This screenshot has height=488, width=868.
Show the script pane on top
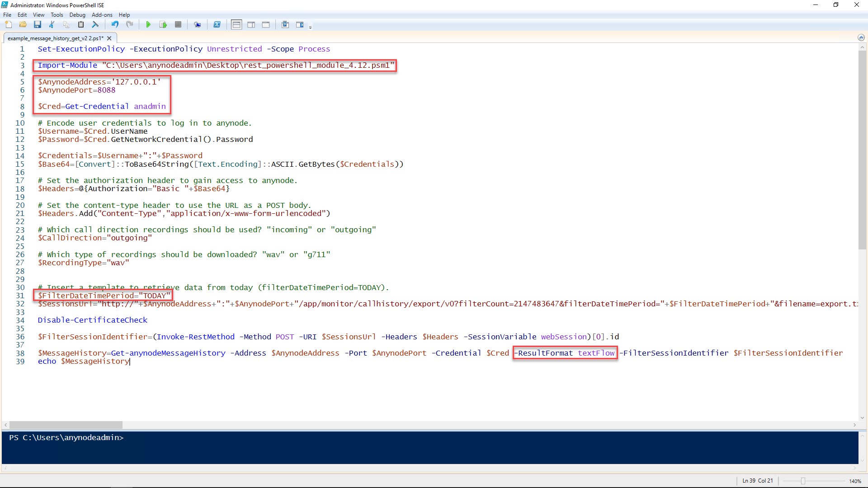[236, 24]
